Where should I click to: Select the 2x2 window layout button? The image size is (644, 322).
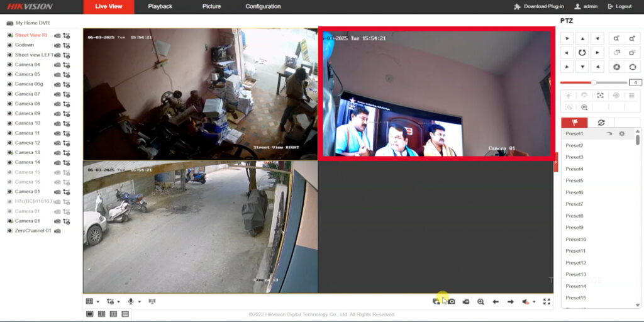coord(101,314)
